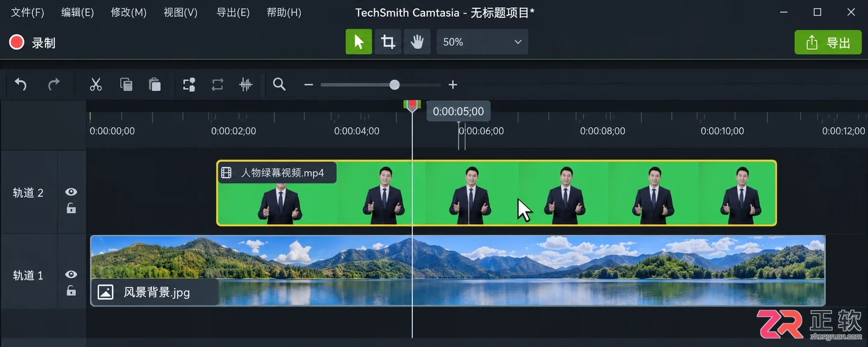Open the 50% canvas zoom dropdown

(x=482, y=42)
